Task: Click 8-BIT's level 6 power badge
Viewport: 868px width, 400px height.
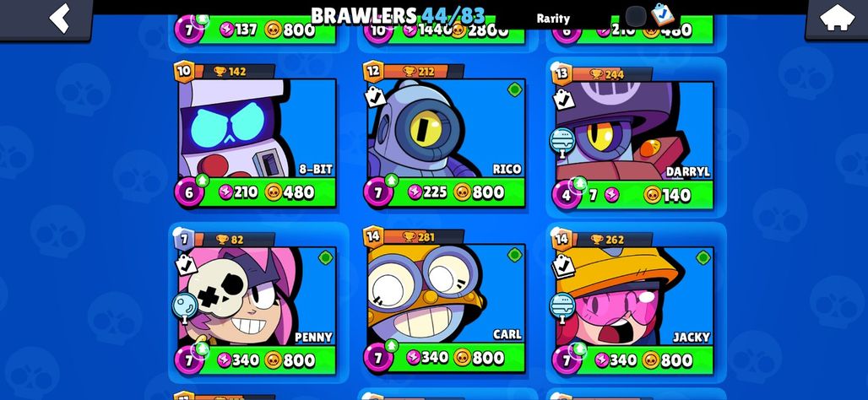Action: tap(189, 192)
